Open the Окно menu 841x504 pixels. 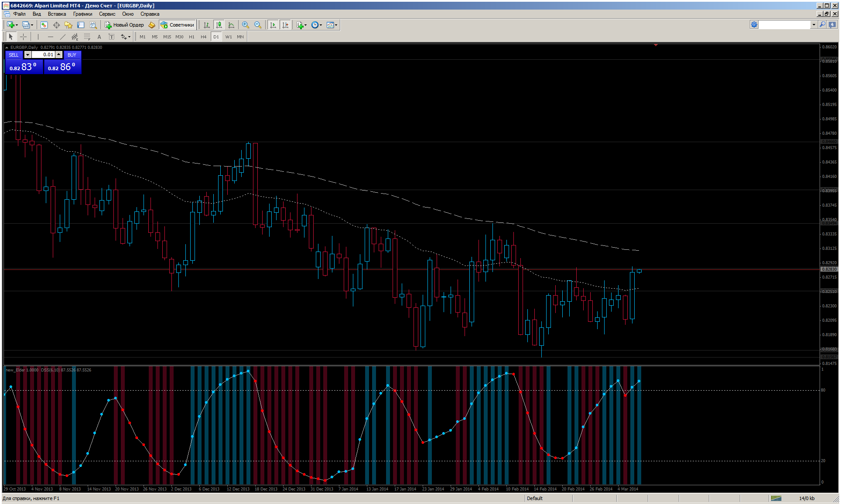pyautogui.click(x=128, y=14)
